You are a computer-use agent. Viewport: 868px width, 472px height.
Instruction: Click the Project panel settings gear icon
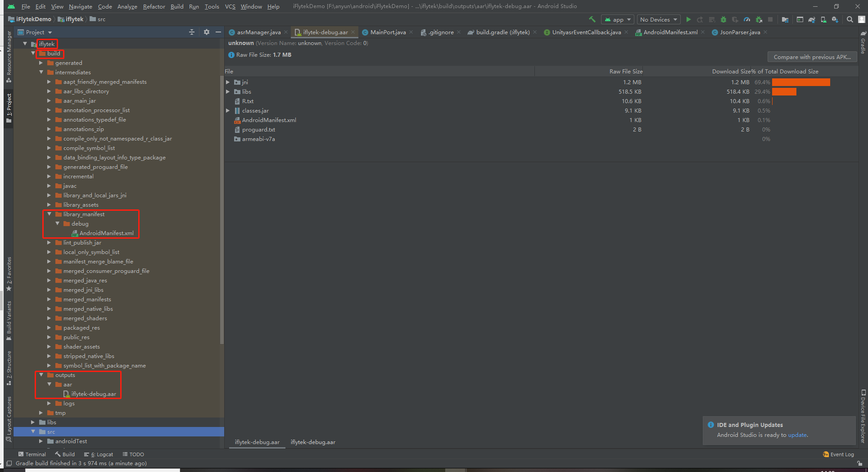point(207,32)
